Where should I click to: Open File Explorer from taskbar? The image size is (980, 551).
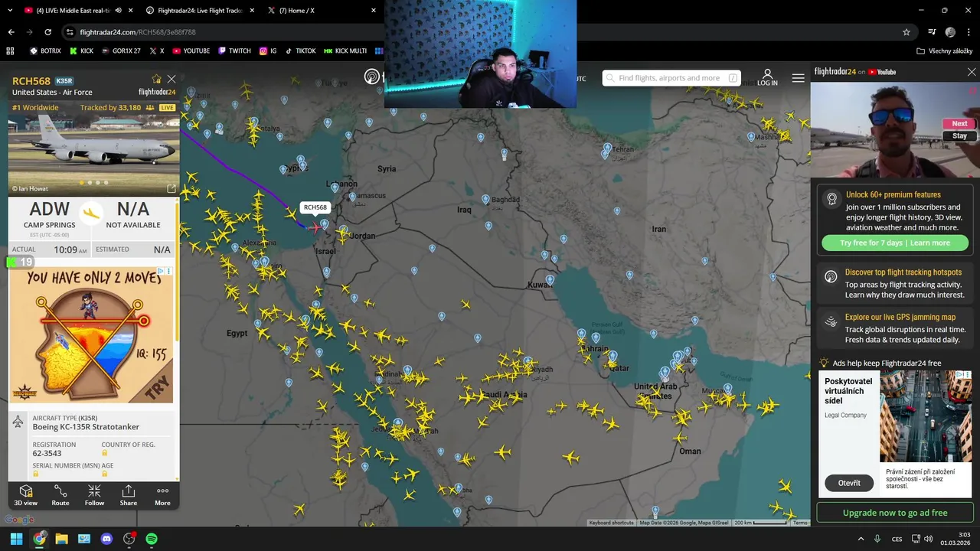[x=61, y=539]
